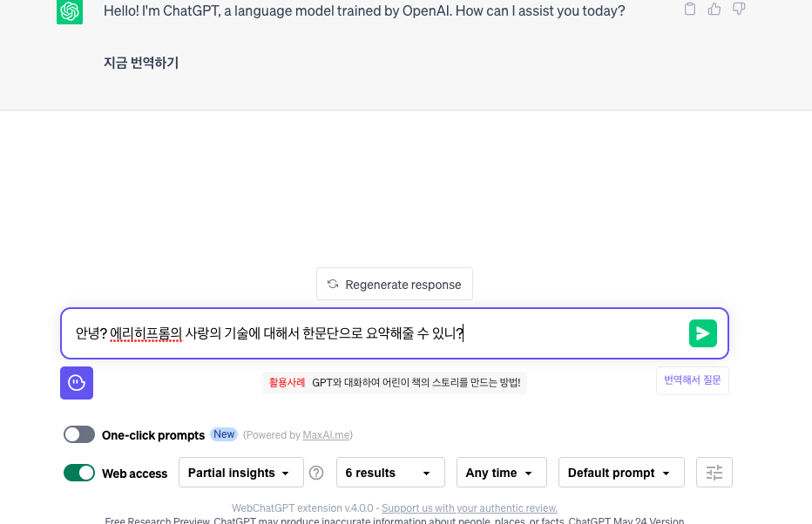Click the green send message arrow
The height and width of the screenshot is (524, 812).
[703, 333]
